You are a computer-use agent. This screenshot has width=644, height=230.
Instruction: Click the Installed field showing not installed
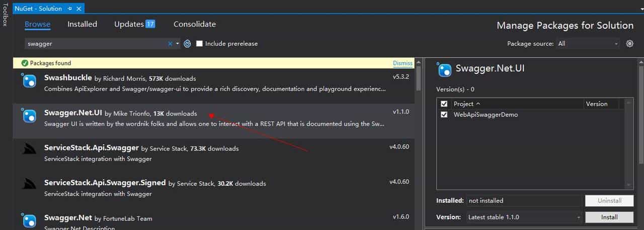tap(524, 200)
